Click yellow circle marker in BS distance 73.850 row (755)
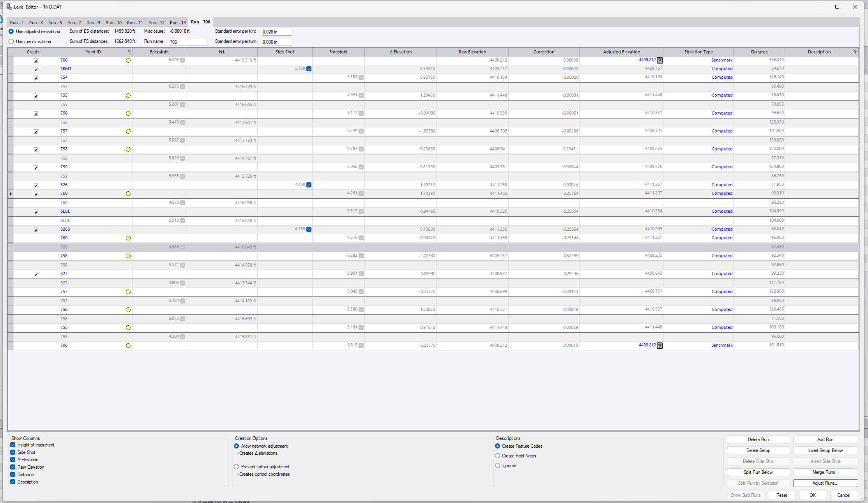The image size is (868, 503). [x=128, y=95]
